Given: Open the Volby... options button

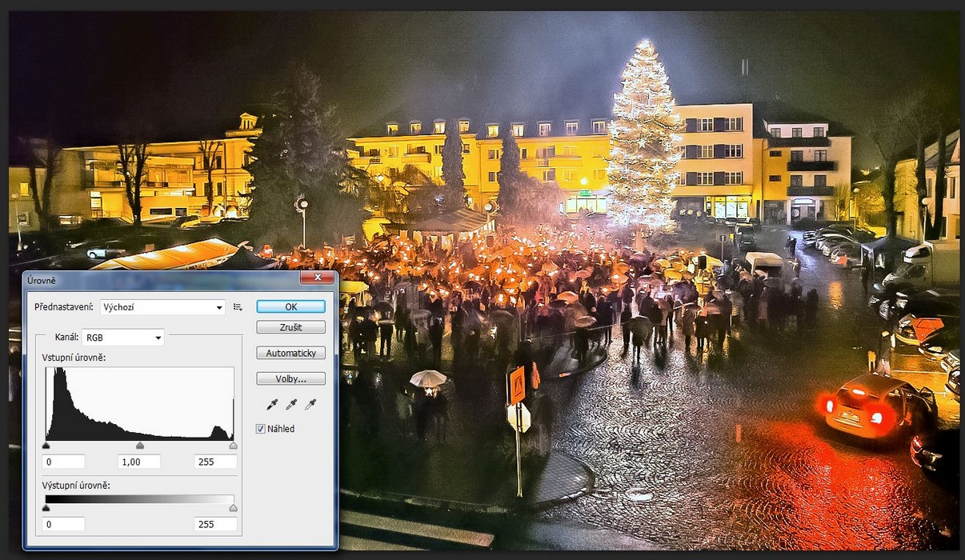Looking at the screenshot, I should tap(290, 378).
